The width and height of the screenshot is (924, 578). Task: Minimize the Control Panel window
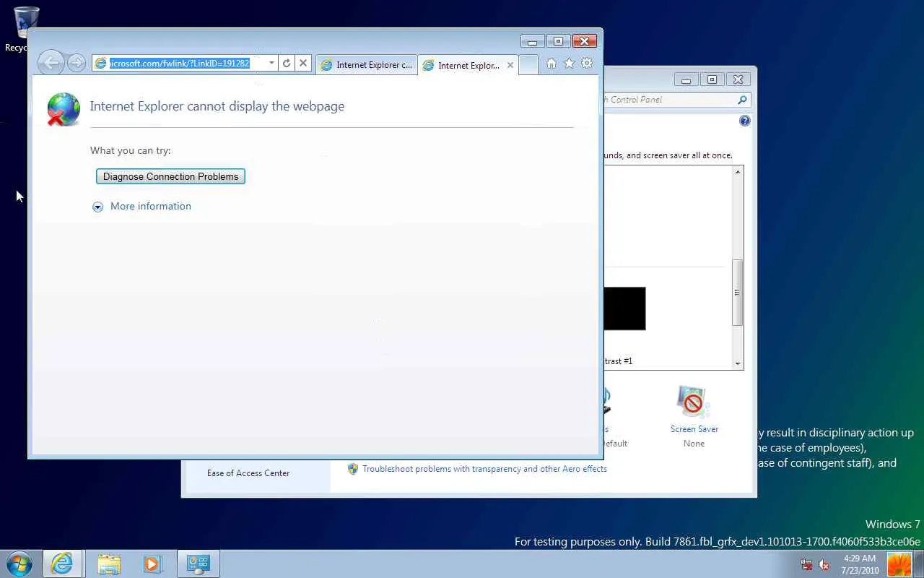click(x=686, y=79)
